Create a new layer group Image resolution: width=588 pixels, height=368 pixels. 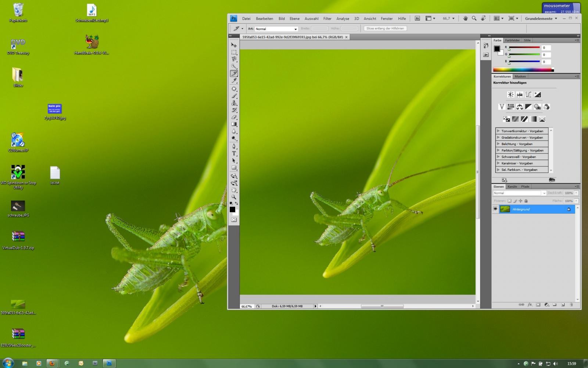click(555, 305)
